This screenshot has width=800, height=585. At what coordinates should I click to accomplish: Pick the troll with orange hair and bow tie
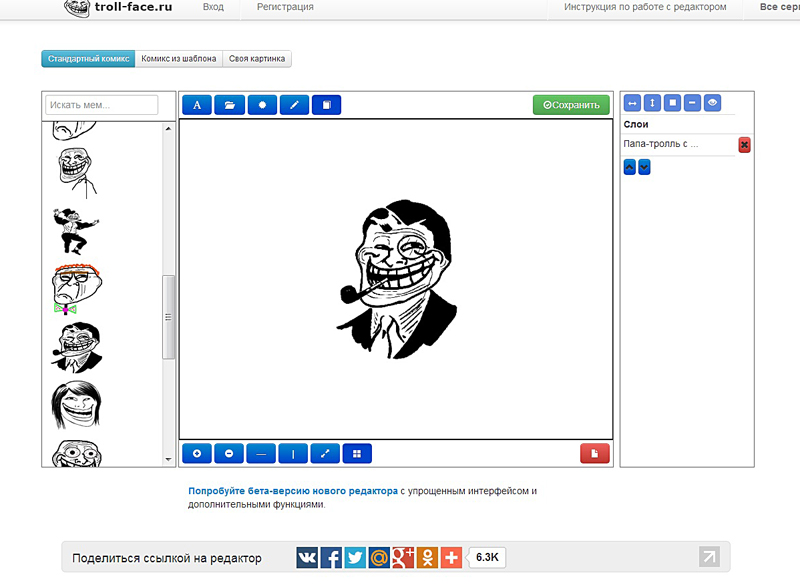pos(77,289)
